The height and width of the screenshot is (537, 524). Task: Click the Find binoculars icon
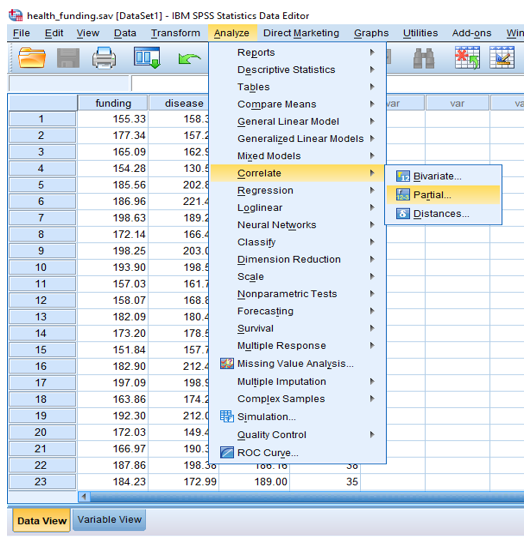click(x=424, y=58)
